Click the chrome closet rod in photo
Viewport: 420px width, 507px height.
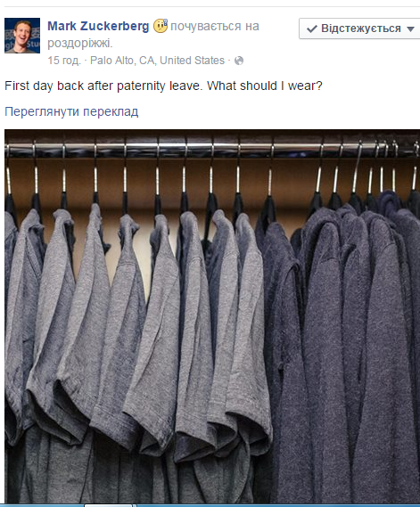coord(212,150)
